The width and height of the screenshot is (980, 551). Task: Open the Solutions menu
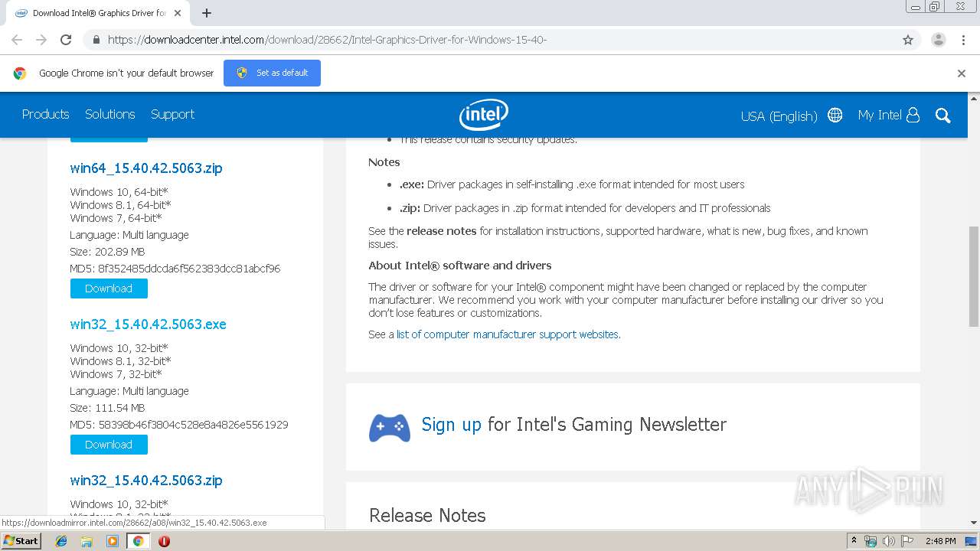(109, 114)
